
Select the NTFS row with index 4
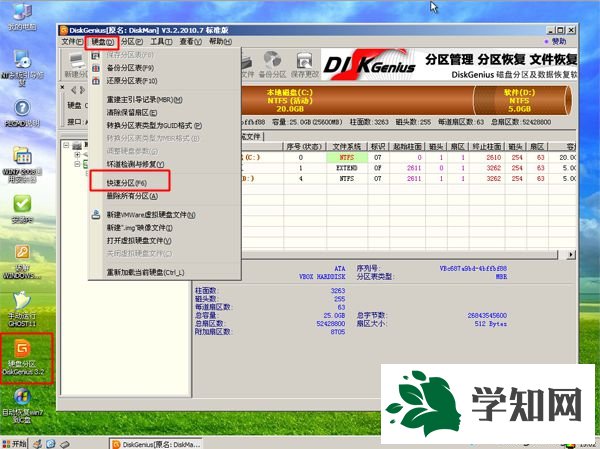pyautogui.click(x=409, y=179)
